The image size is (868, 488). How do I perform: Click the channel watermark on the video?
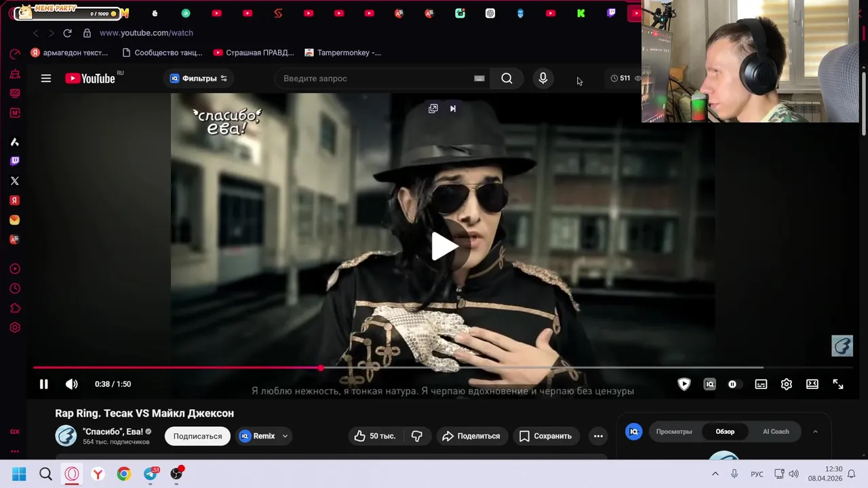(842, 346)
